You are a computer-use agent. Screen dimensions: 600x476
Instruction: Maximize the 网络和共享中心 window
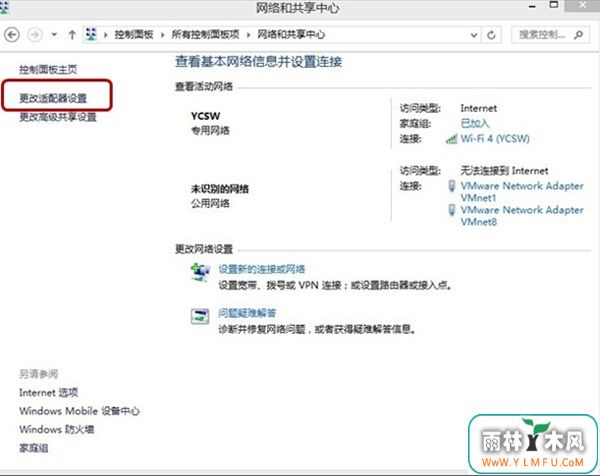coord(554,5)
